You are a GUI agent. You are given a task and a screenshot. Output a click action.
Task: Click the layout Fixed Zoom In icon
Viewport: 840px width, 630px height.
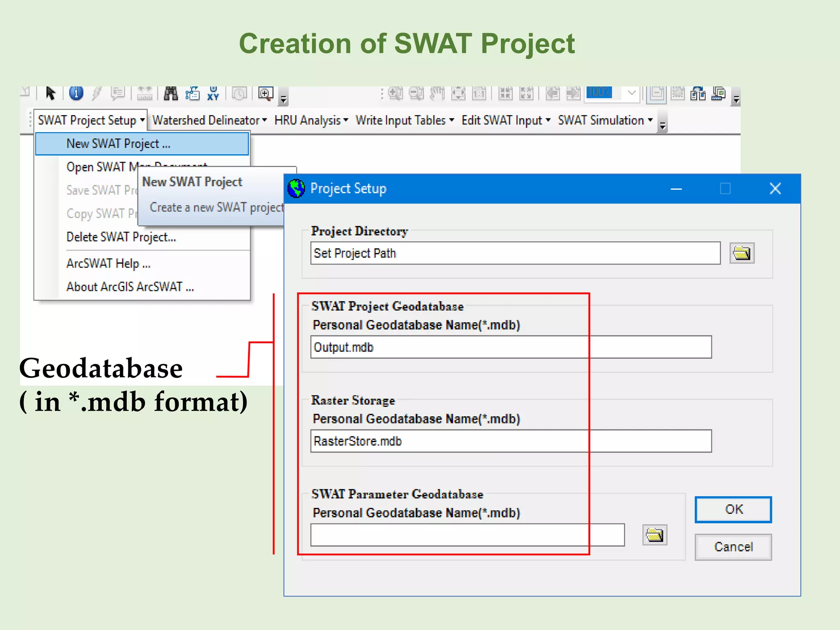pyautogui.click(x=505, y=94)
